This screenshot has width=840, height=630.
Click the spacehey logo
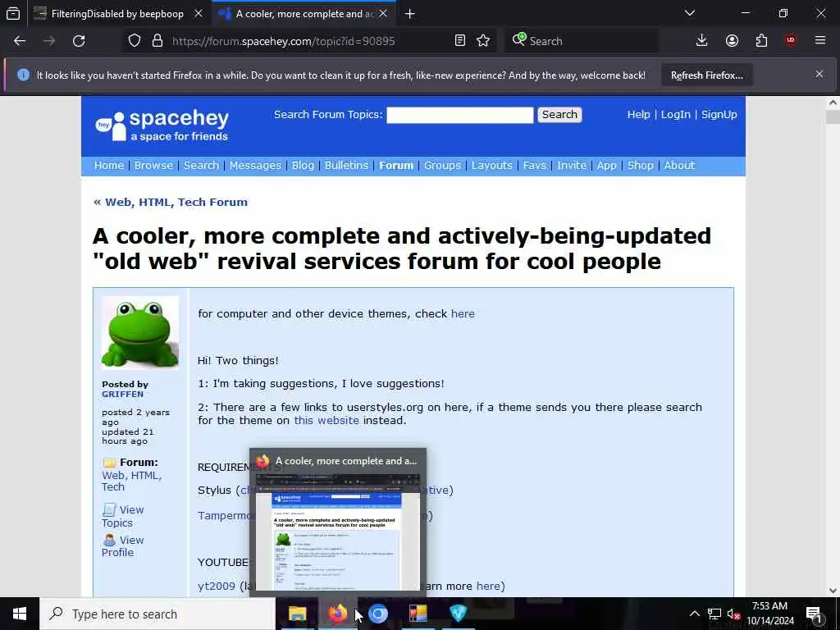(162, 126)
